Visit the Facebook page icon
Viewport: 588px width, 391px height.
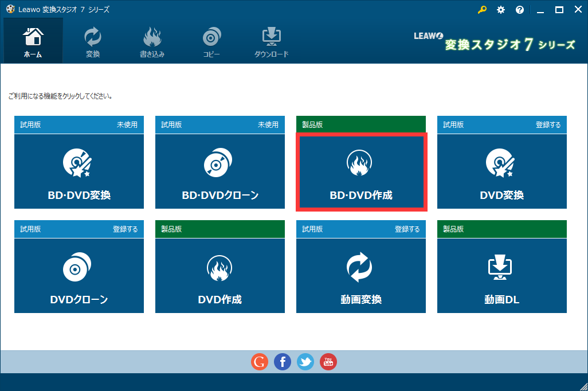282,362
